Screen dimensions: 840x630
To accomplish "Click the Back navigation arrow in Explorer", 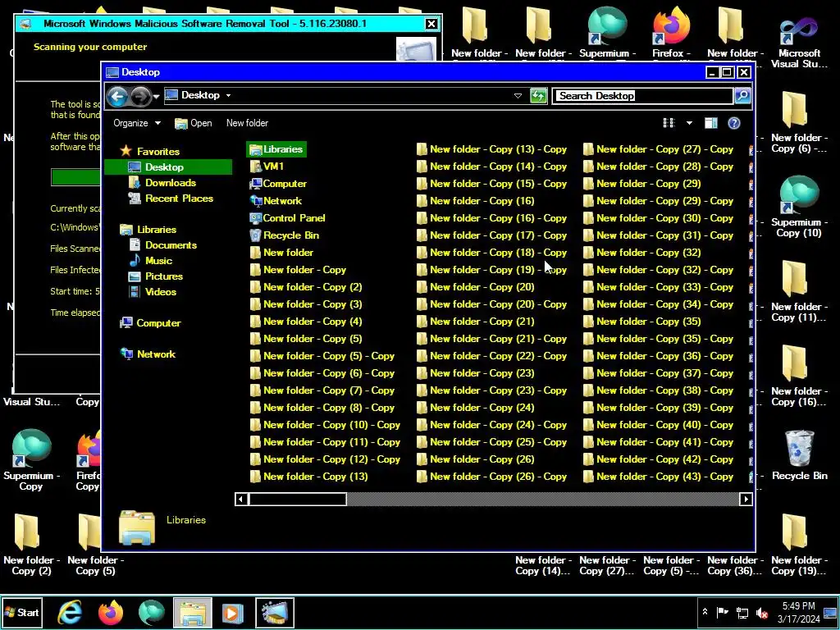I will coord(117,97).
